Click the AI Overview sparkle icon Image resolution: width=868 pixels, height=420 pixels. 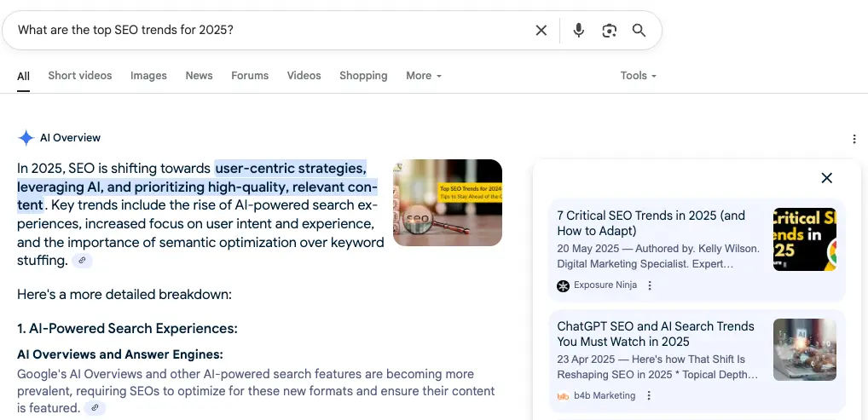[x=26, y=138]
